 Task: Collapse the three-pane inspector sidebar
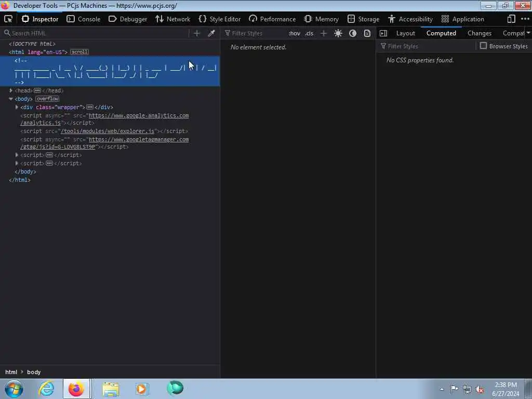pyautogui.click(x=383, y=33)
